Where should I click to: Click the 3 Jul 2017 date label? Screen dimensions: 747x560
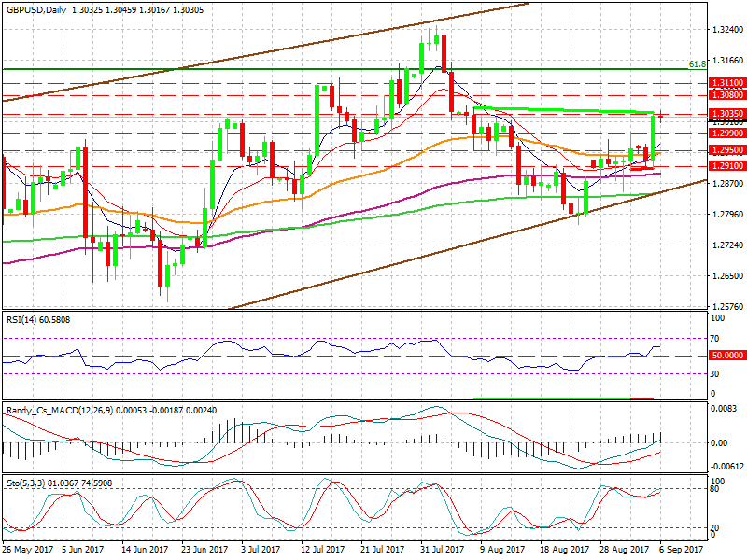click(x=261, y=550)
